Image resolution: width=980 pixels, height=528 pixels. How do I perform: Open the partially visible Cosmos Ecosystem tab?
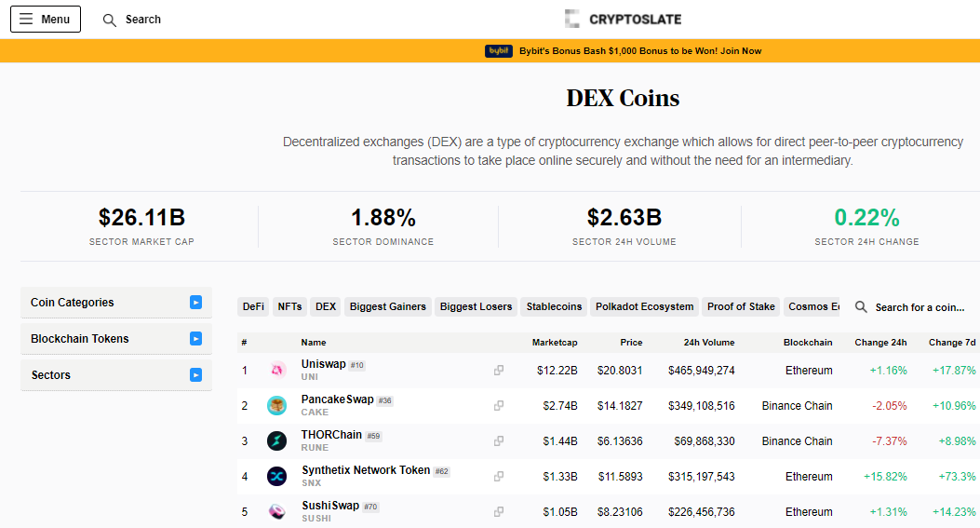coord(812,306)
